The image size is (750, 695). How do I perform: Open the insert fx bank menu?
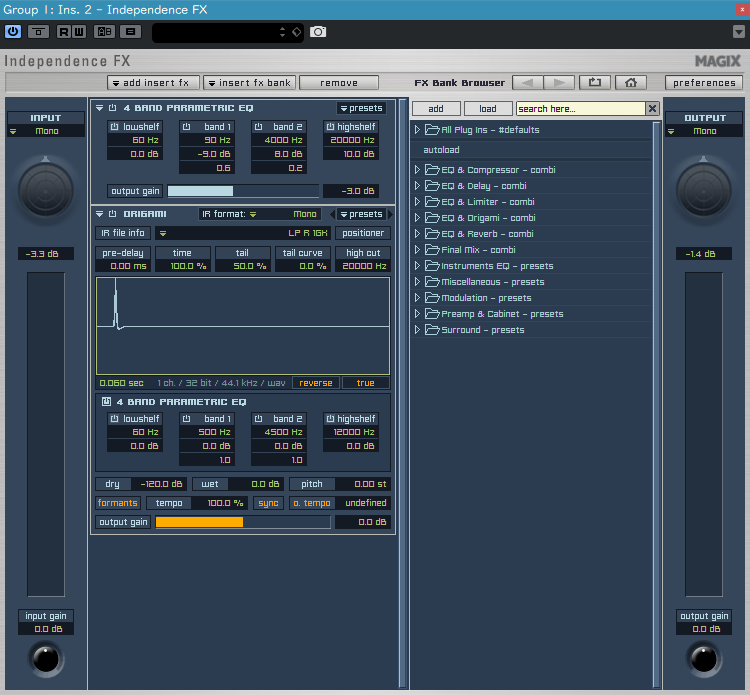pyautogui.click(x=249, y=83)
